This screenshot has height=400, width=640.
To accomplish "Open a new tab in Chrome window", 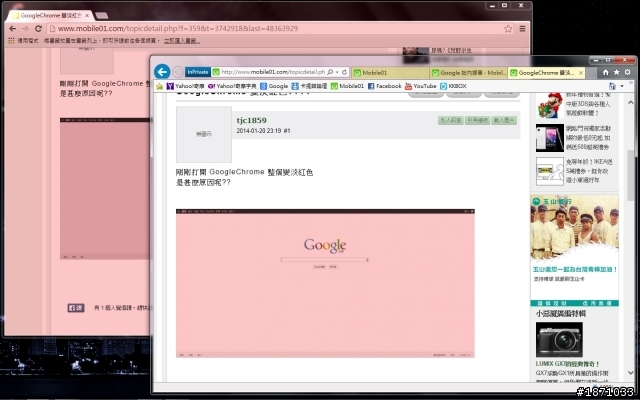I will (x=101, y=16).
